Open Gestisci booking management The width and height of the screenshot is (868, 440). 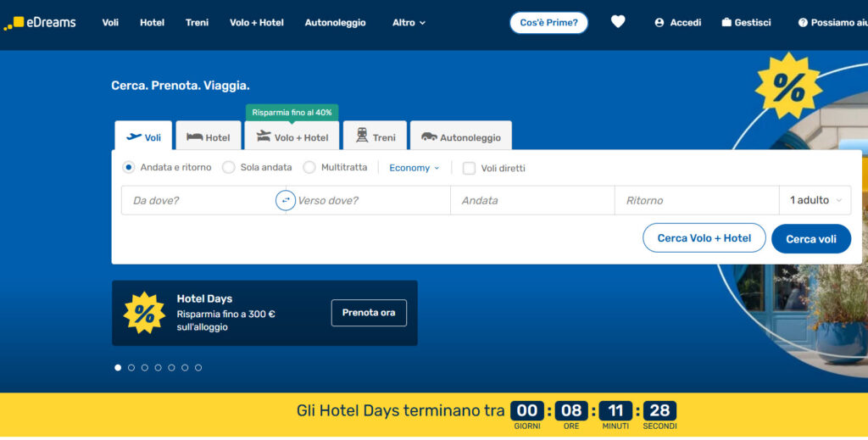click(x=746, y=23)
